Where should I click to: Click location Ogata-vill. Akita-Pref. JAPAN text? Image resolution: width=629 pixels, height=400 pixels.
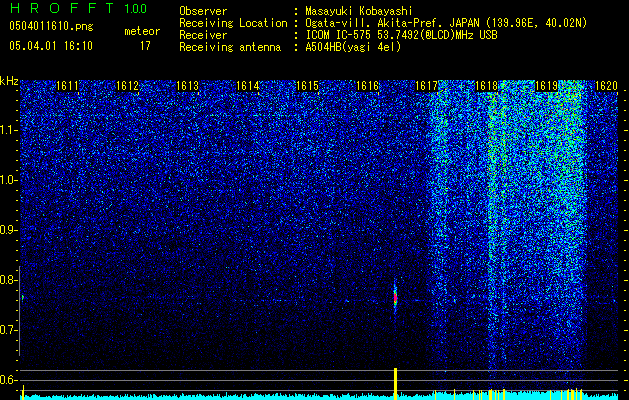pyautogui.click(x=392, y=23)
